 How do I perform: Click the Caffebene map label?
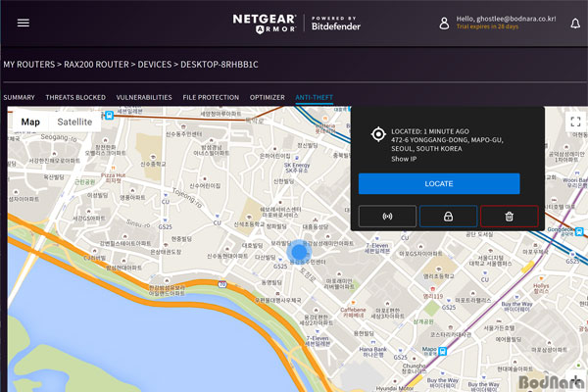click(x=353, y=312)
